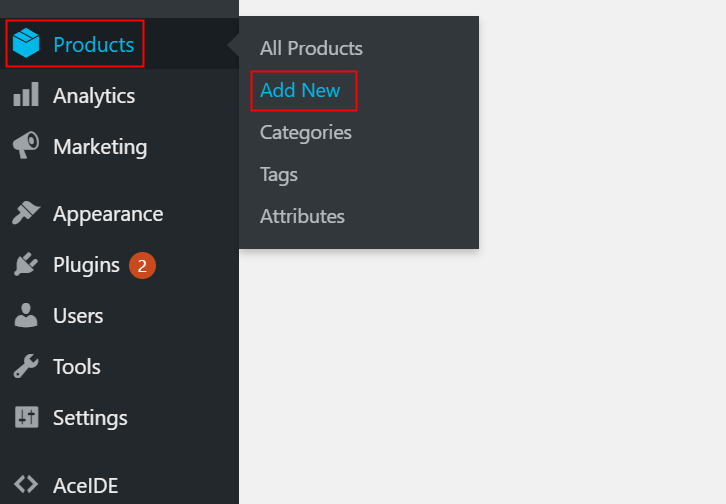Click the Plugins update count badge
Image resolution: width=726 pixels, height=504 pixels.
click(142, 266)
